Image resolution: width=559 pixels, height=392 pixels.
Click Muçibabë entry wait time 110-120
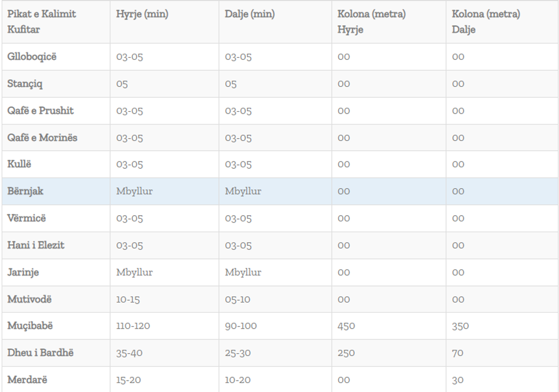[x=132, y=326]
